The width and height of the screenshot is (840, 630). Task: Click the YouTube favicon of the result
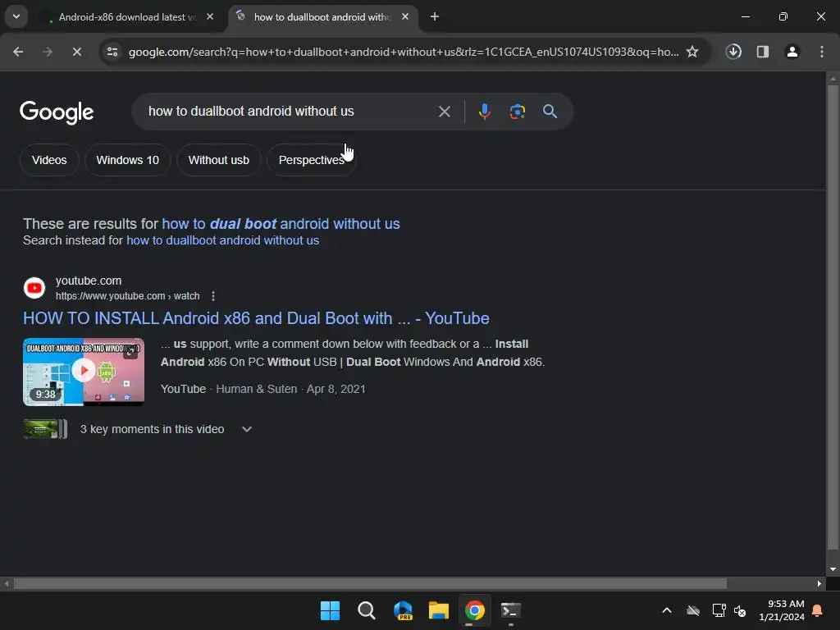pyautogui.click(x=34, y=288)
